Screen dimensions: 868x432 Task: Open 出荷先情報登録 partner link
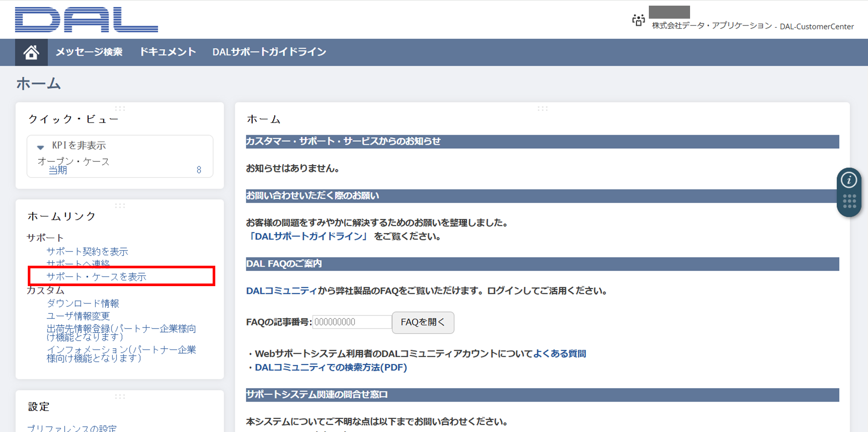tap(121, 333)
